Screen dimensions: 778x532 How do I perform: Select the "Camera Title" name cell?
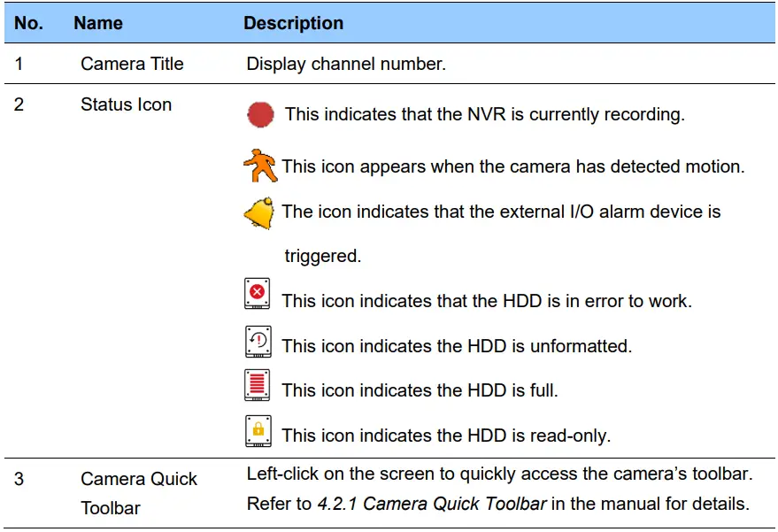point(132,64)
